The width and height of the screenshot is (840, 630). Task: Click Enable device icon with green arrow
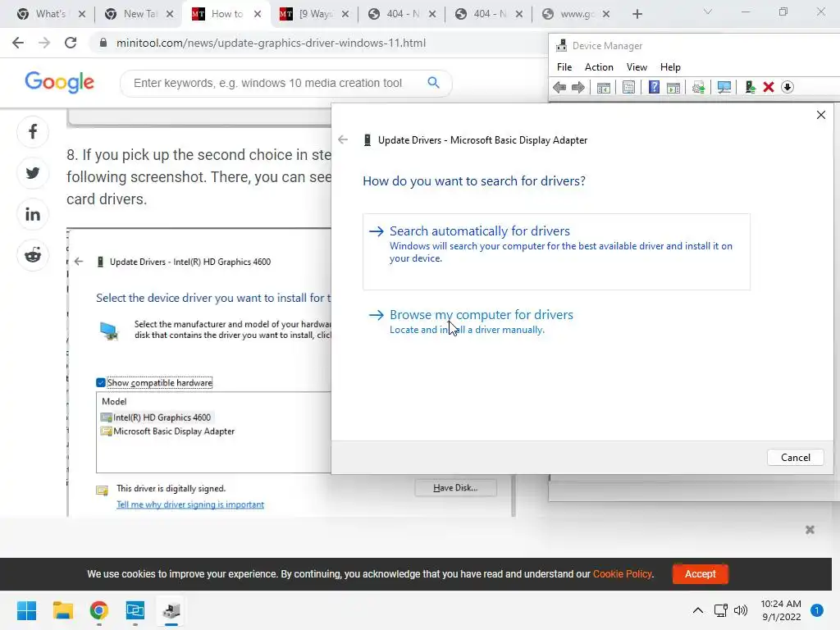tap(750, 87)
